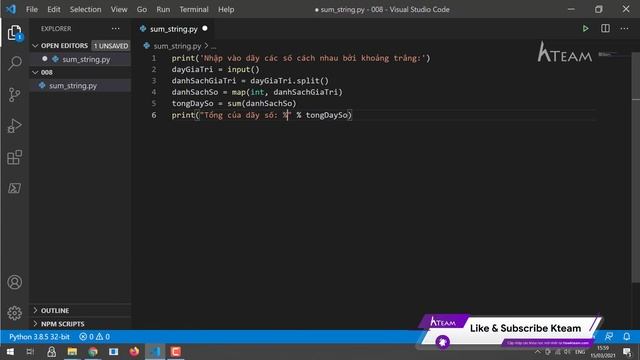Collapse the Open Editors section
This screenshot has width=640, height=360.
35,46
